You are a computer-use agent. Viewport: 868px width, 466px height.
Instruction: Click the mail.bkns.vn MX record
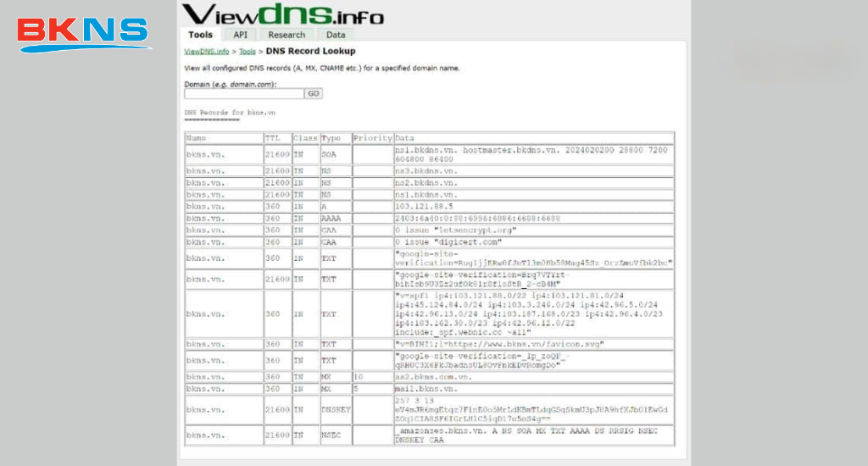[x=426, y=388]
